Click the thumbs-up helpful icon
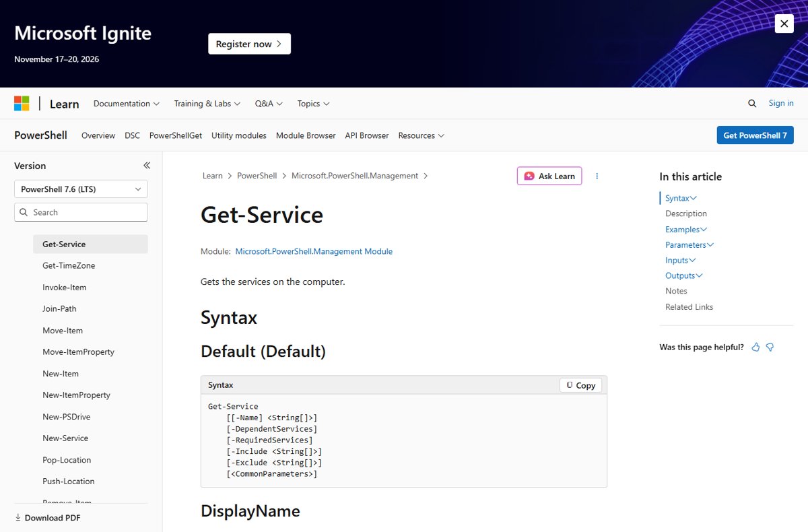 tap(755, 347)
